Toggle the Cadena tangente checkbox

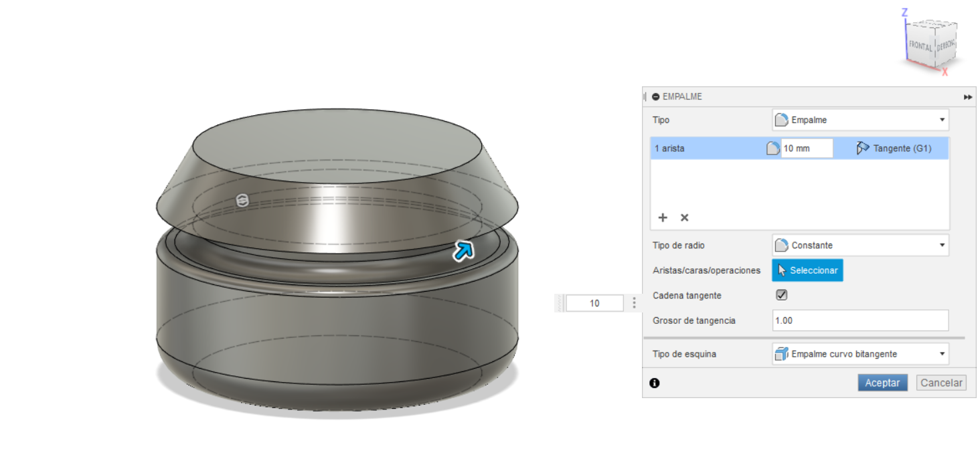click(x=781, y=295)
